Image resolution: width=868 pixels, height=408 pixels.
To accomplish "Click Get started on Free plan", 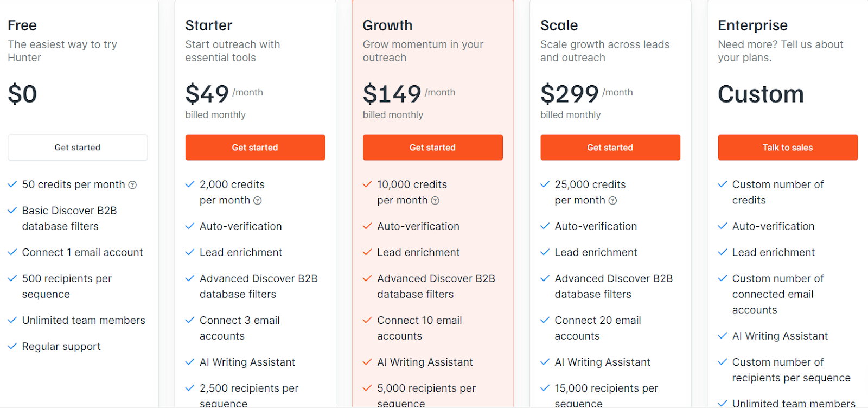I will [x=78, y=147].
